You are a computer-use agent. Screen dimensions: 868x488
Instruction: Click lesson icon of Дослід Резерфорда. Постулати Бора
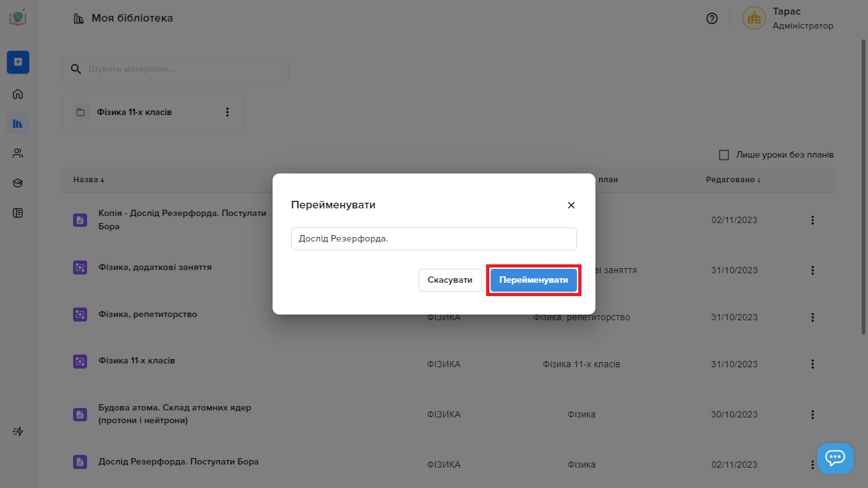79,462
